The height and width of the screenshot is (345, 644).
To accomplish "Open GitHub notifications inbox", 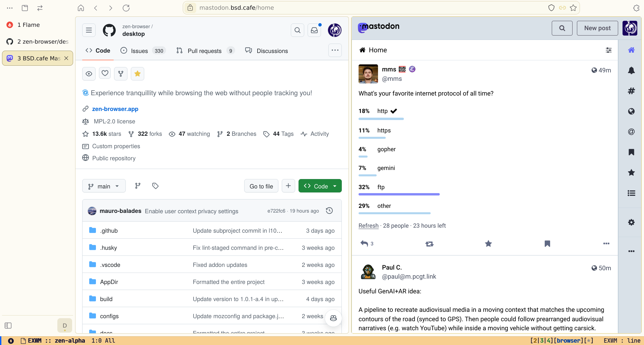I will click(314, 30).
